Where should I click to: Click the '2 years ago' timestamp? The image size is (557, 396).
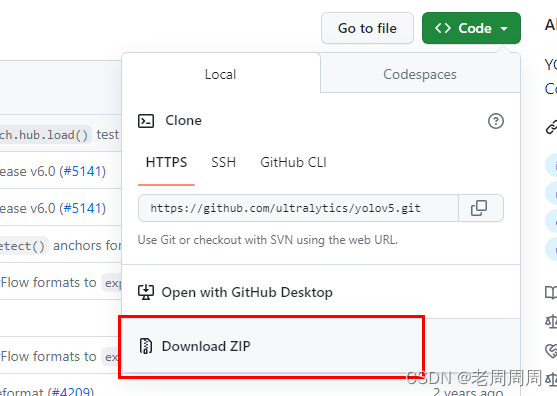(x=468, y=392)
